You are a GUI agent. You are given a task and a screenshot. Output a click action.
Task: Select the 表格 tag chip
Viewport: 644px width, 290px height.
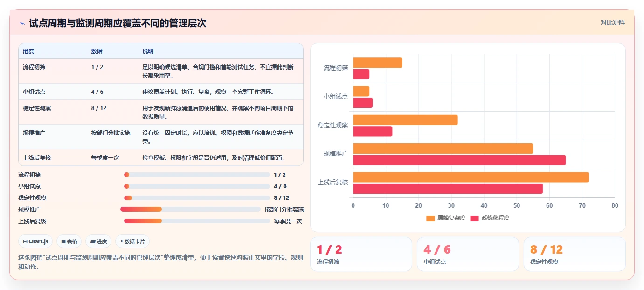click(69, 241)
